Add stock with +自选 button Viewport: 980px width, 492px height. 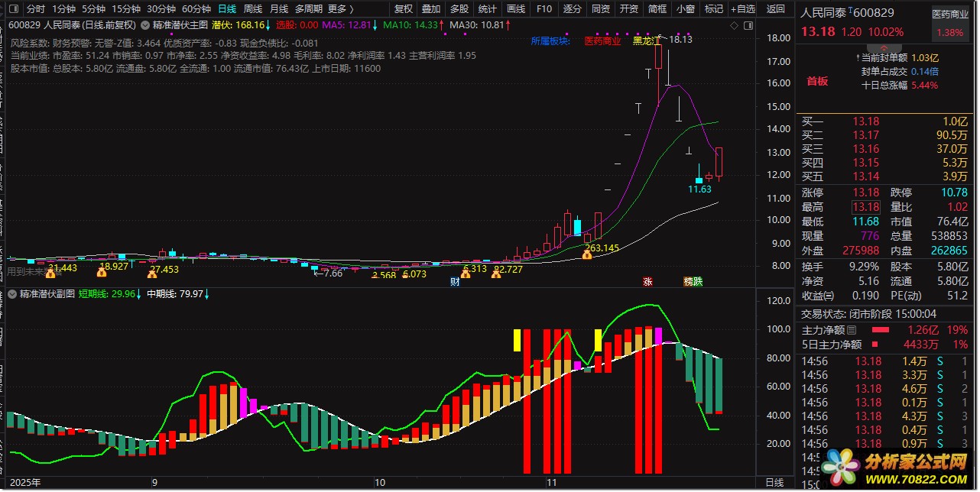tap(743, 9)
